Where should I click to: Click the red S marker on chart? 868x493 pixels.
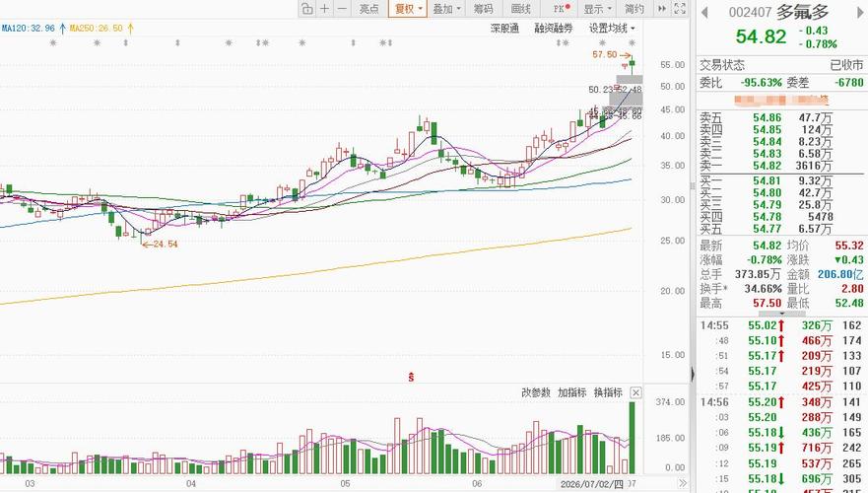pos(411,378)
